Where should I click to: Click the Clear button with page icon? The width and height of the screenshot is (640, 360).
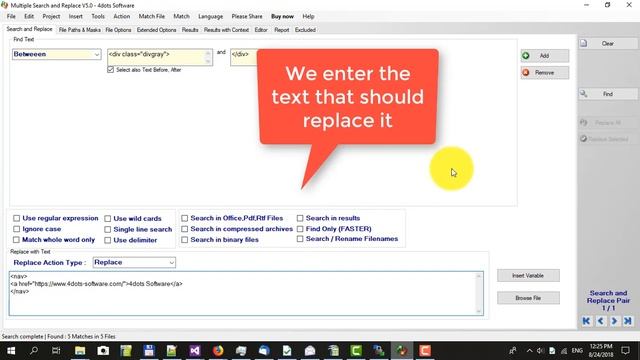(608, 43)
